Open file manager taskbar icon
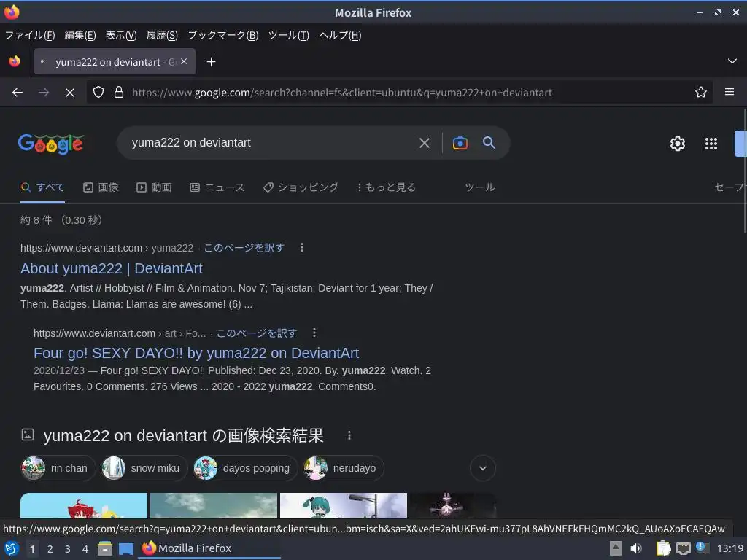Viewport: 747px width, 560px height. 105,548
